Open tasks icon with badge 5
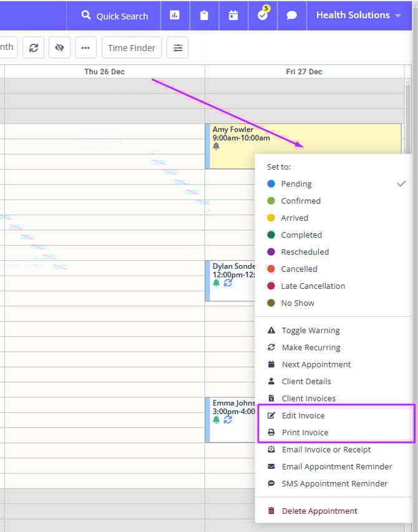 (263, 16)
